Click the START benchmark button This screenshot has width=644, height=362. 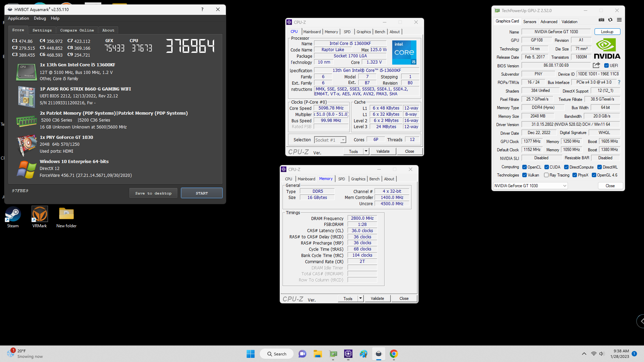click(202, 193)
